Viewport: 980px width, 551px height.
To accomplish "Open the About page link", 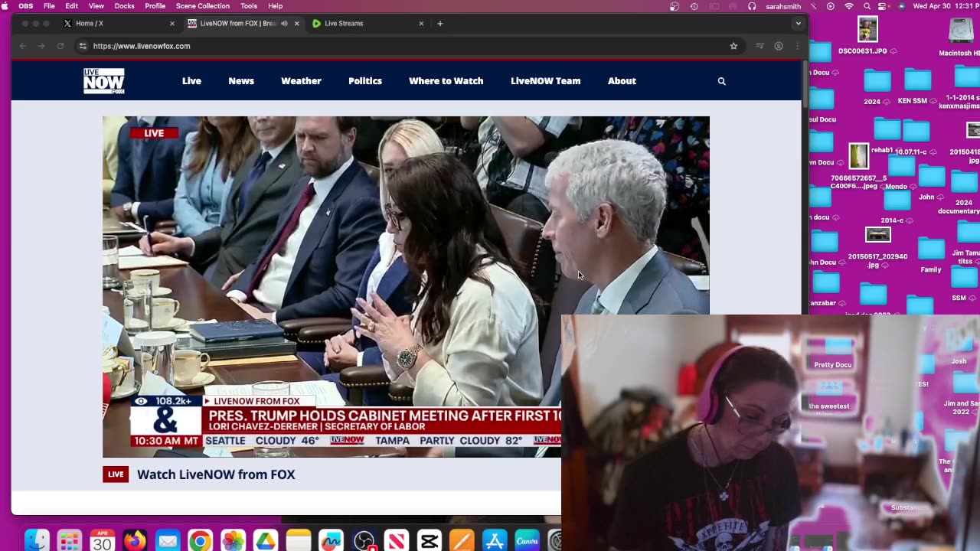I will [622, 81].
